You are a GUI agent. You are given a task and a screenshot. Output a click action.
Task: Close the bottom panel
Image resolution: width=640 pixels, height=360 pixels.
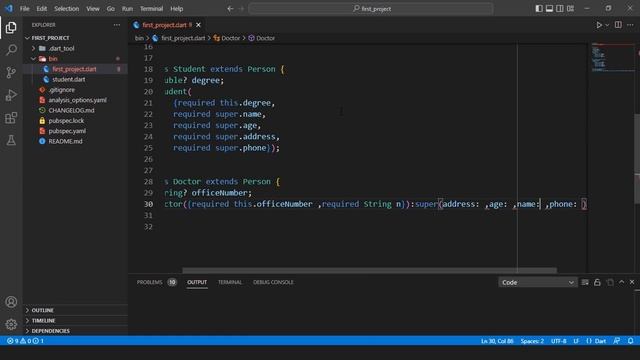[x=632, y=282]
